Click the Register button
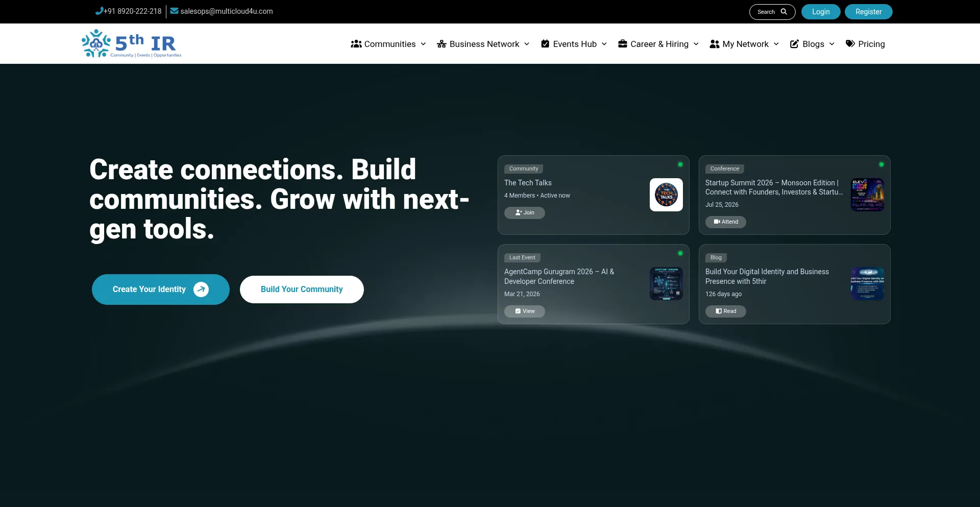 (868, 12)
